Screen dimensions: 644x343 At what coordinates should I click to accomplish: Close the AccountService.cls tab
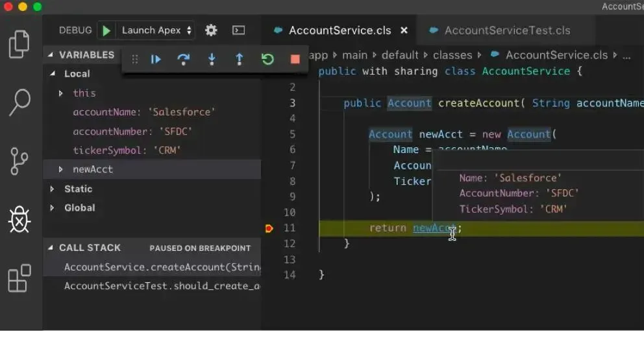(x=404, y=30)
